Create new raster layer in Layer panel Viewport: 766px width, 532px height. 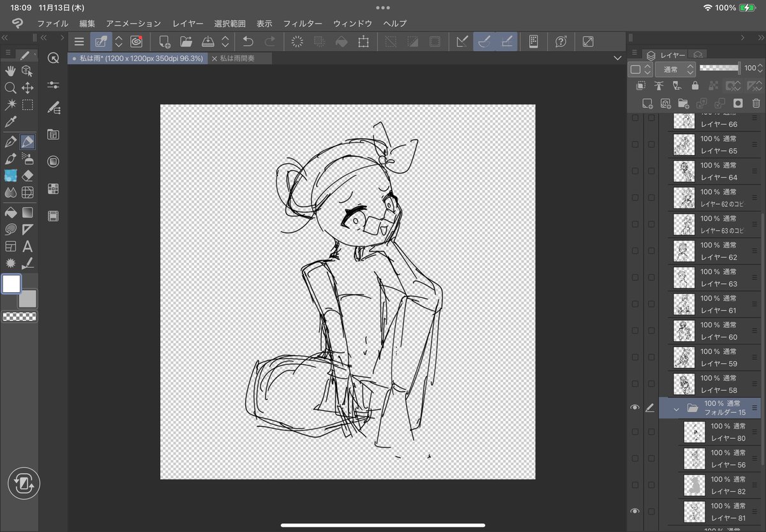pyautogui.click(x=647, y=103)
